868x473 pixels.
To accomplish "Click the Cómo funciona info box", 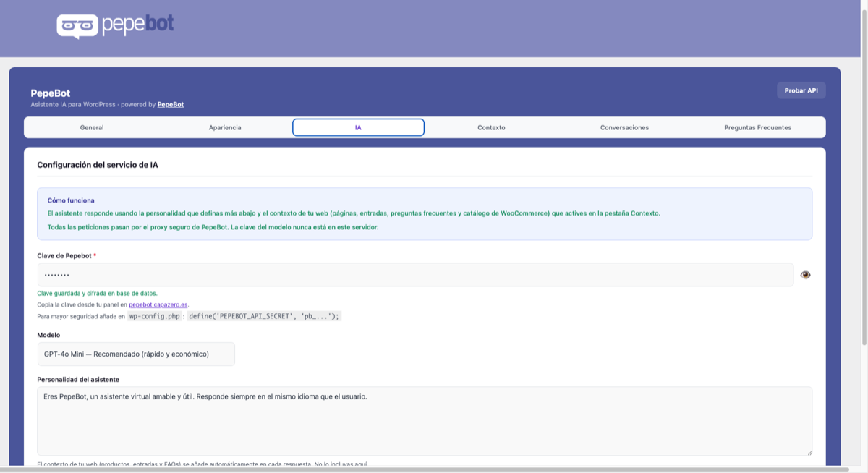I will click(425, 214).
